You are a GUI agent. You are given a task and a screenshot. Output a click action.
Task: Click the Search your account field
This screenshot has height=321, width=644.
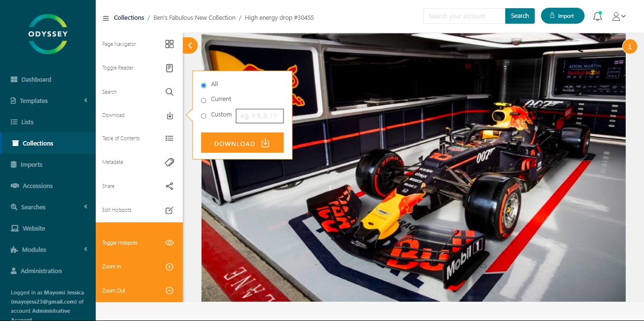coord(464,16)
